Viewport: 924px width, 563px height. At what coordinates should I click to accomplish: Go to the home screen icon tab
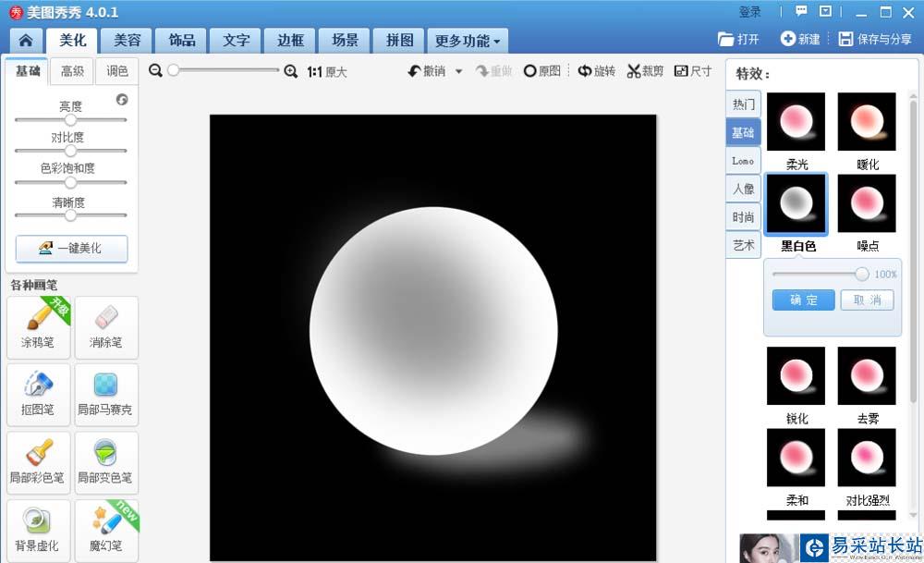pyautogui.click(x=26, y=40)
